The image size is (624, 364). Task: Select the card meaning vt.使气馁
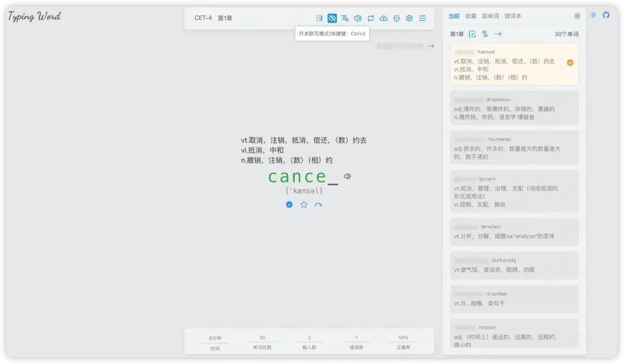[514, 265]
